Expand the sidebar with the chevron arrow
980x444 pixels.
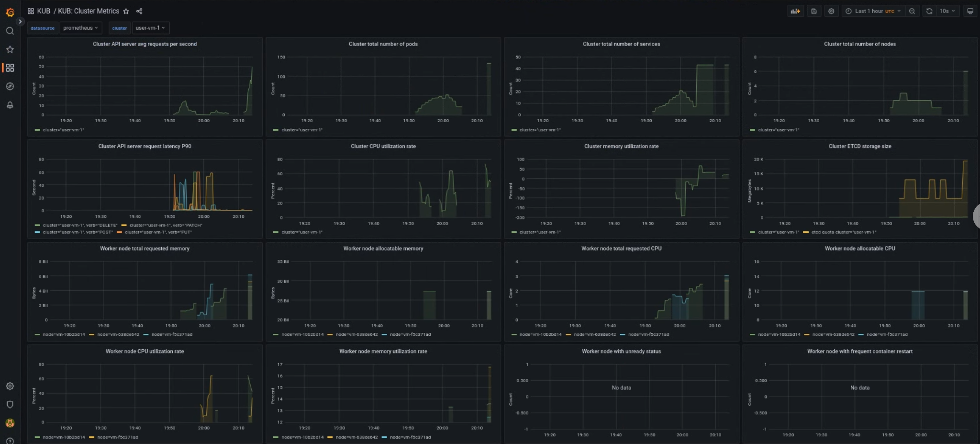[20, 22]
